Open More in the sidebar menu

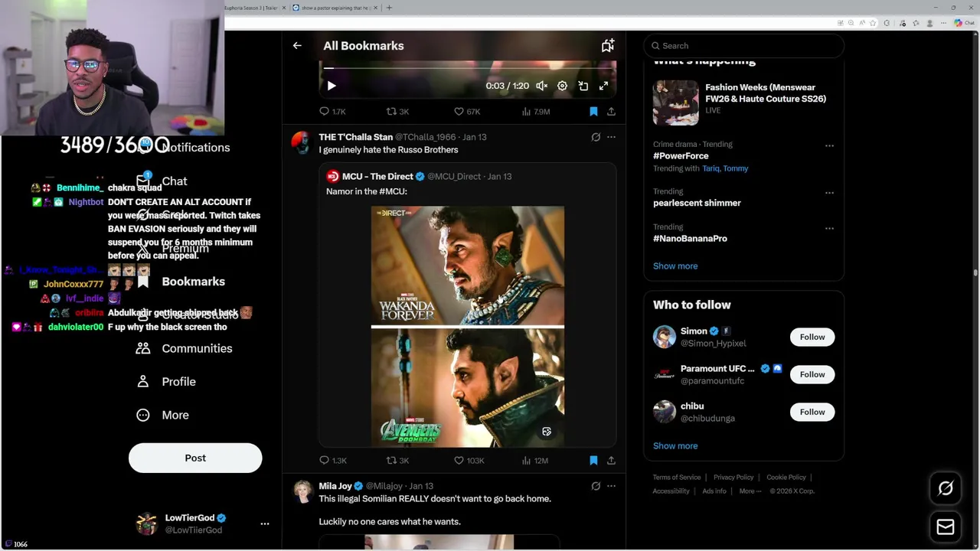[x=162, y=415]
